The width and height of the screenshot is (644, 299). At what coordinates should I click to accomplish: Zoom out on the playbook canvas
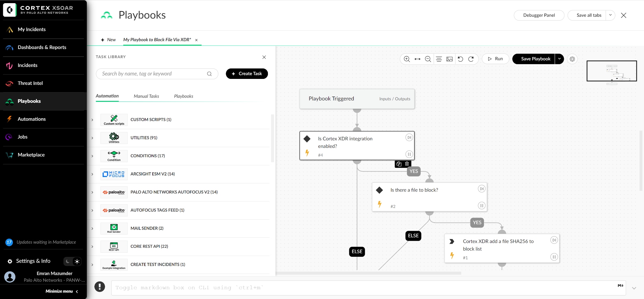point(428,59)
